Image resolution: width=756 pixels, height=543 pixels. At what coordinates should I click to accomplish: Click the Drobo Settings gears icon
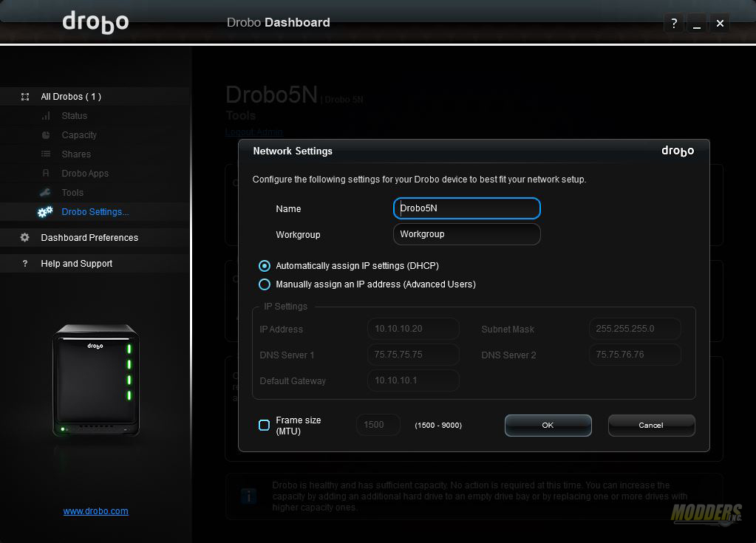pos(45,212)
